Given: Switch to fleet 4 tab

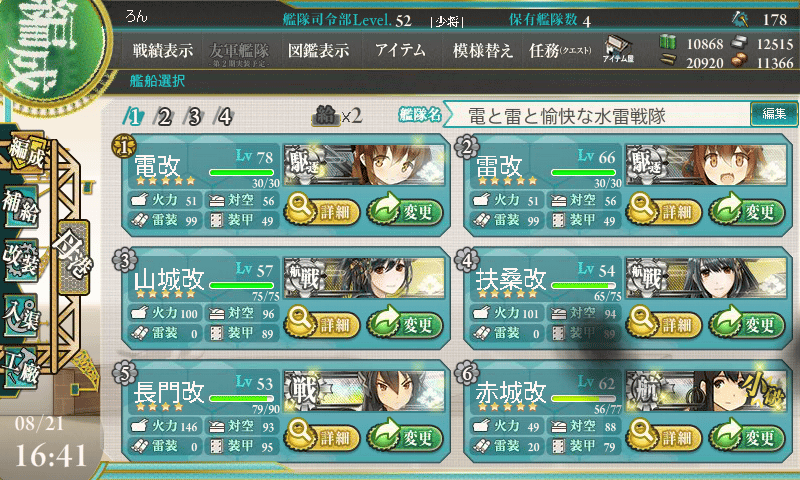Looking at the screenshot, I should 224,117.
